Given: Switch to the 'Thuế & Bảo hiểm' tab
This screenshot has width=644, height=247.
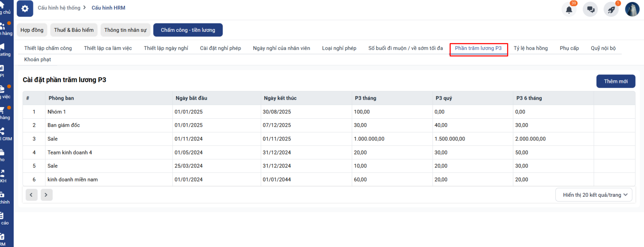Looking at the screenshot, I should tap(74, 30).
